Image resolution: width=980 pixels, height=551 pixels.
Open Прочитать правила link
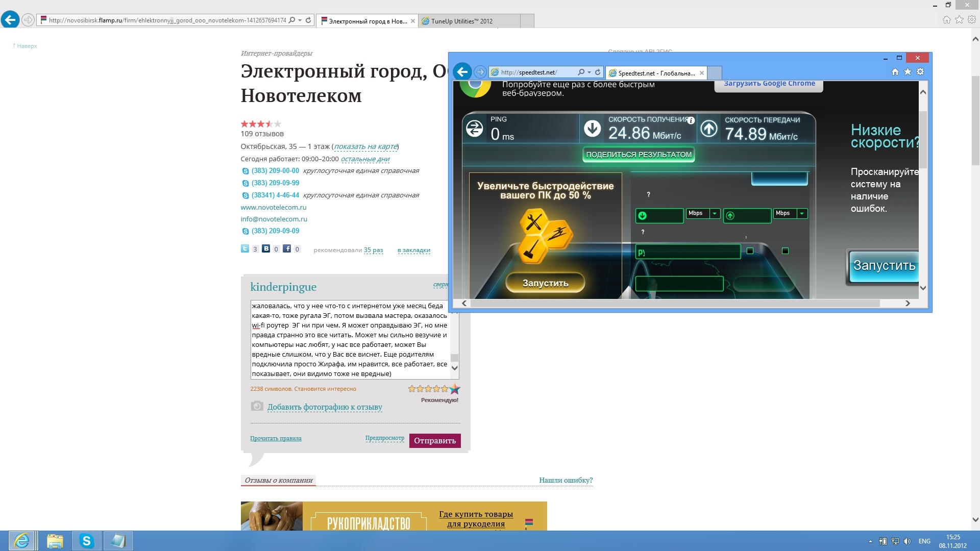276,438
